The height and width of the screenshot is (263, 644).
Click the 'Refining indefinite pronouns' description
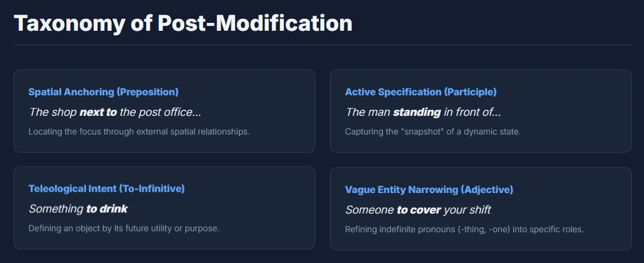464,229
